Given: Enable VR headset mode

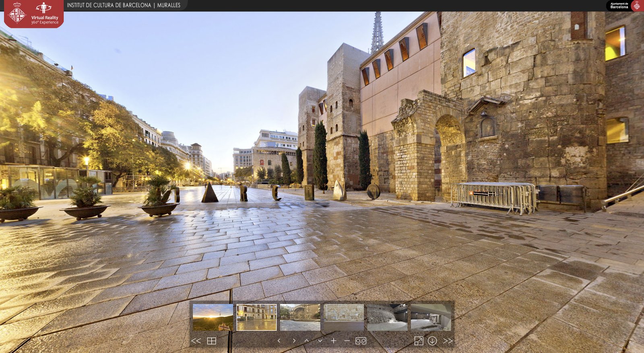Looking at the screenshot, I should [x=361, y=341].
